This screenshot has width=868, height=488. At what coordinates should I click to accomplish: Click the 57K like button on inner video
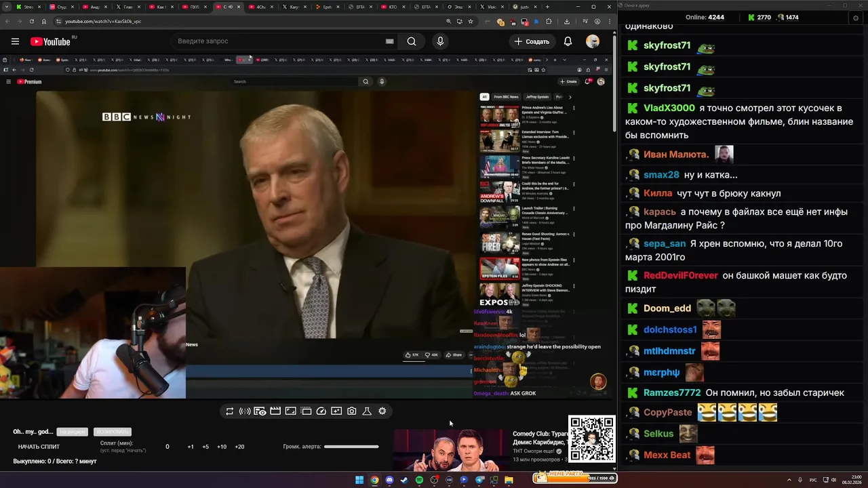tap(412, 354)
